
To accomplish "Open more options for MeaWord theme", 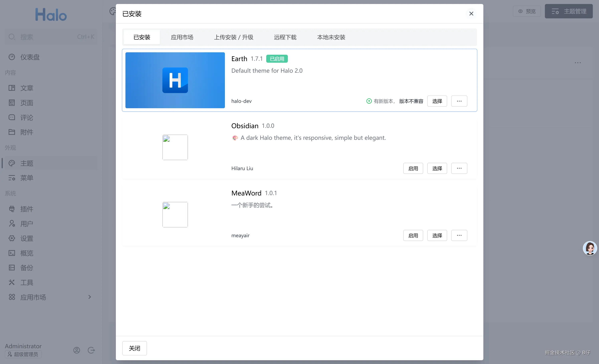I will coord(459,235).
